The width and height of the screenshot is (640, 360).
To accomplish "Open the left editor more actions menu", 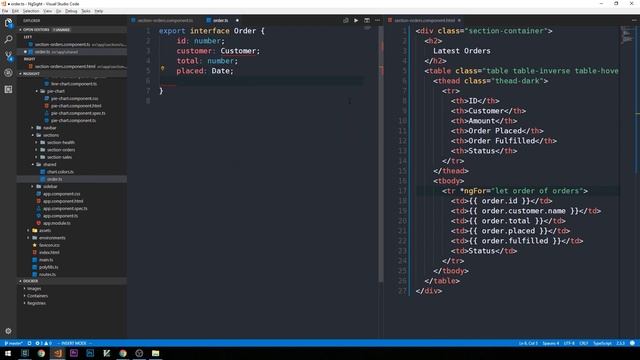I will [377, 20].
